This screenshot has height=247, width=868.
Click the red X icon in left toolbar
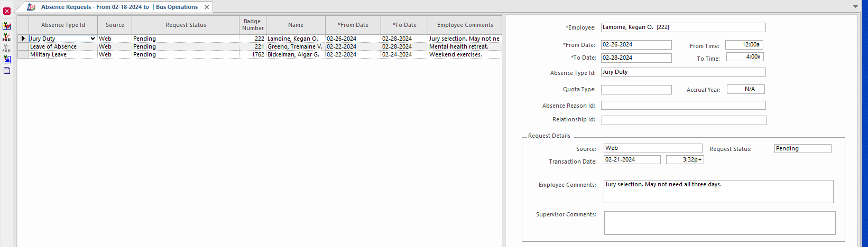(7, 11)
